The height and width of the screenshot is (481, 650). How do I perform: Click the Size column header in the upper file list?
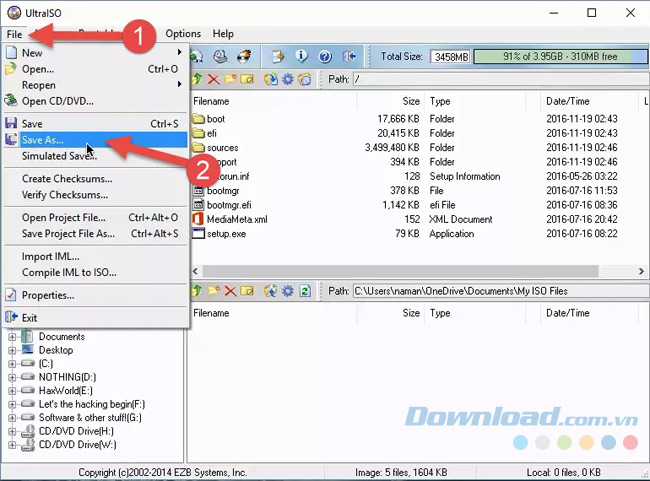click(411, 101)
